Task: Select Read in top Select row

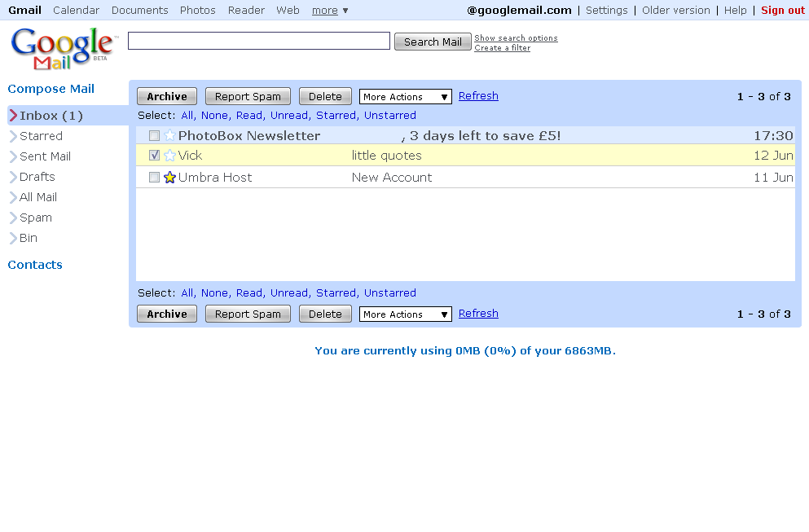Action: (250, 115)
